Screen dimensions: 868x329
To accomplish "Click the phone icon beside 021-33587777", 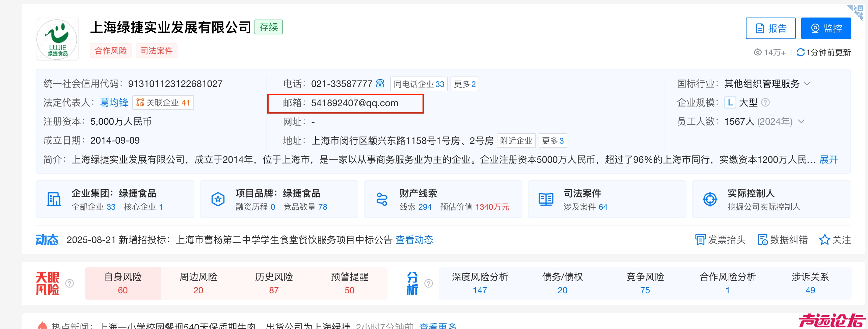I will [x=380, y=83].
